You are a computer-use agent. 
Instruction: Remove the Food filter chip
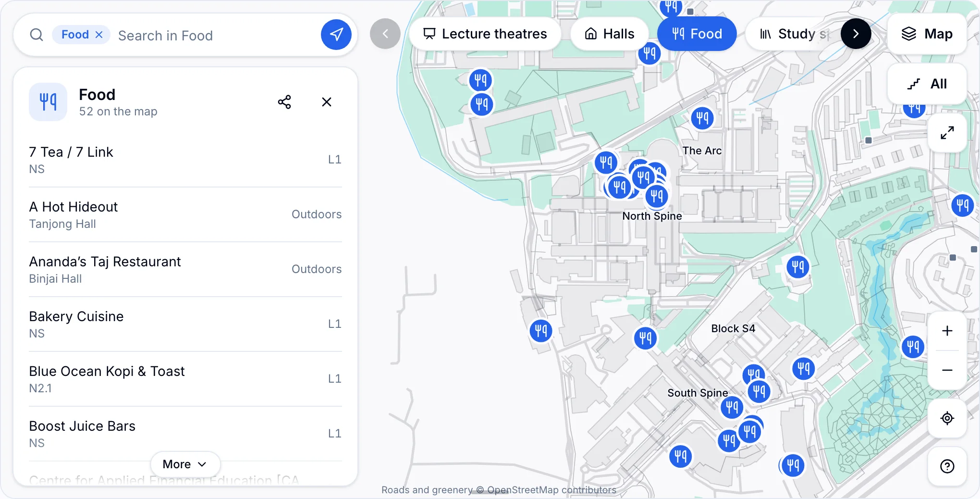[99, 35]
